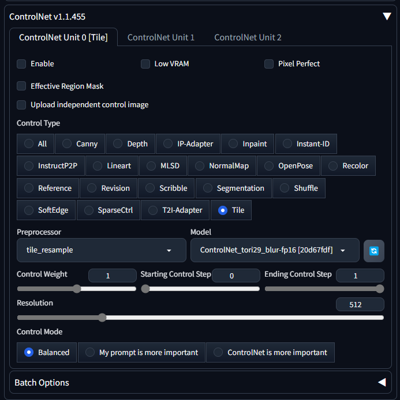The width and height of the screenshot is (400, 400).
Task: Select the SoftEdge control type
Action: (46, 210)
